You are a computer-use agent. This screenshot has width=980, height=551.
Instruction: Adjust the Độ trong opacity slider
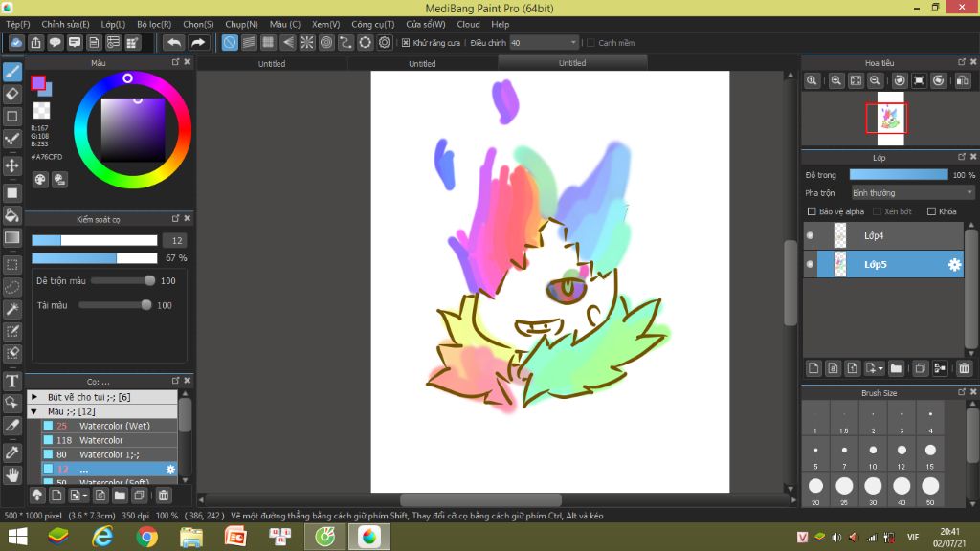tap(899, 175)
